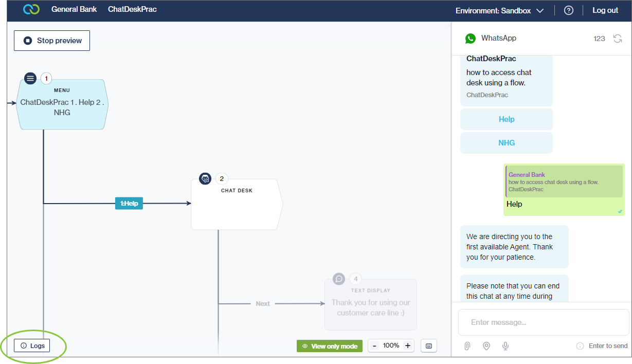Open keyboard shortcuts via the keyboard icon
This screenshot has height=364, width=632.
point(428,345)
